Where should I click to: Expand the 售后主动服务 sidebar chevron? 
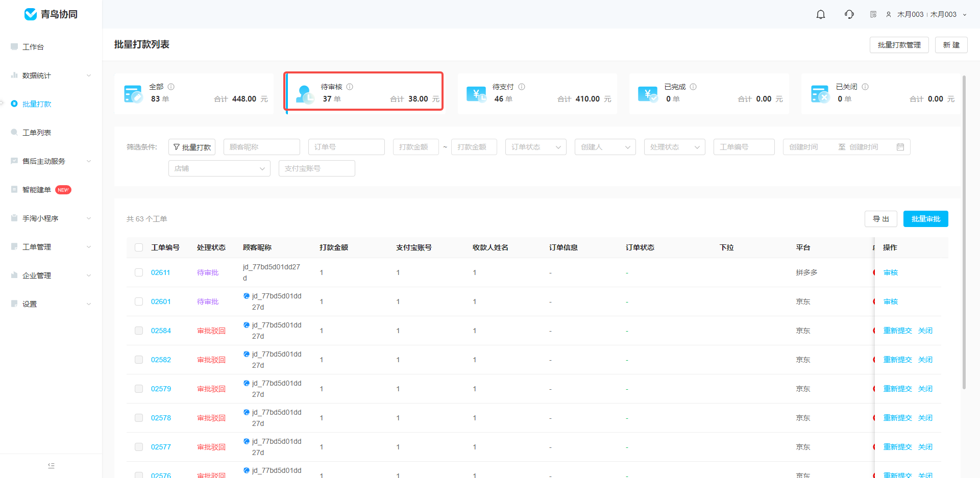(89, 161)
